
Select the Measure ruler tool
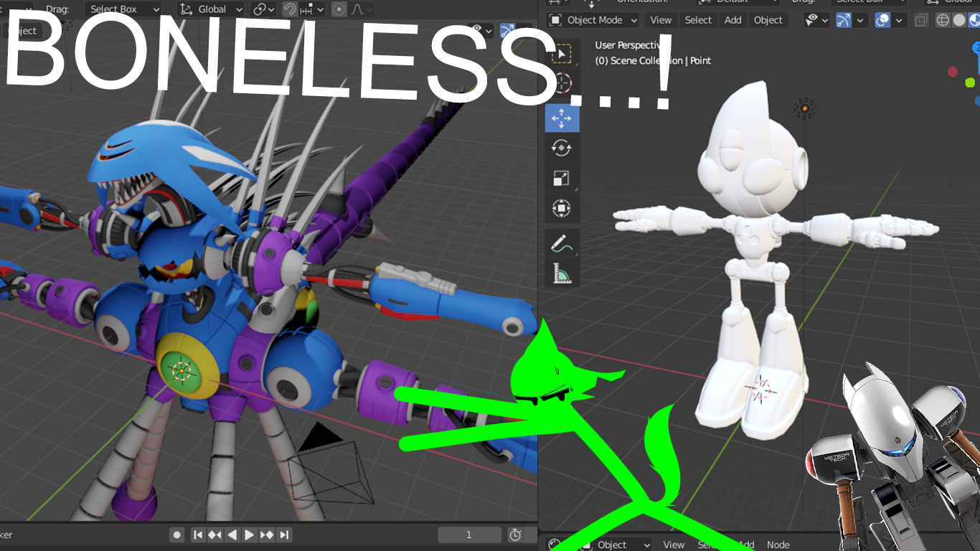[x=562, y=273]
